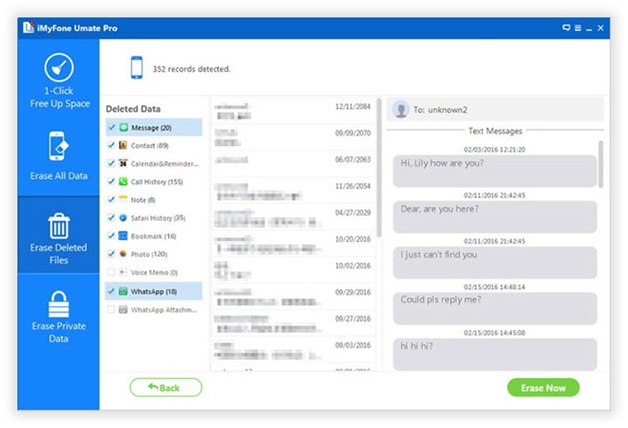Uncheck the Message (20) checkbox
This screenshot has width=628, height=428.
coord(111,128)
